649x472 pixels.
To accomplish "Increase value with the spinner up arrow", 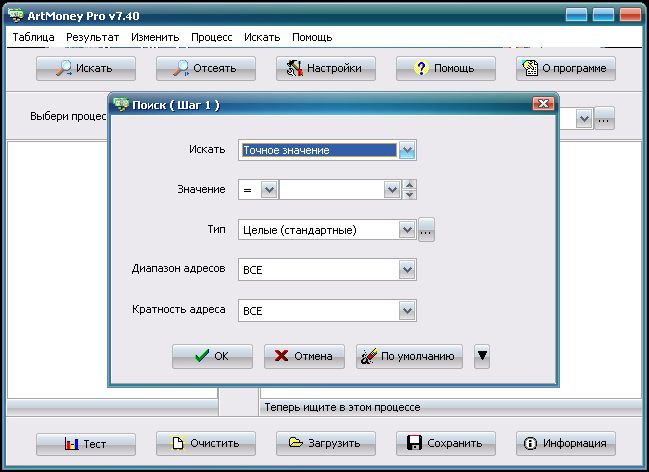I will pyautogui.click(x=409, y=185).
